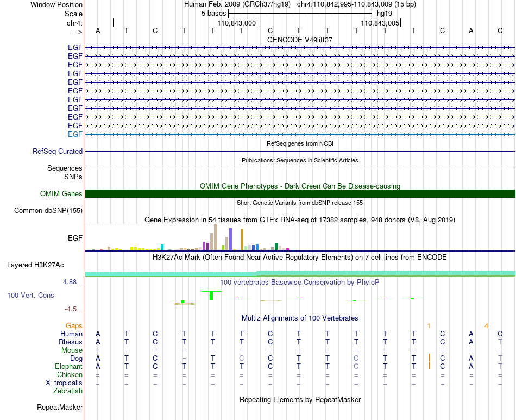Click the RefSeq Curated track label
This screenshot has width=516, height=420.
tap(58, 152)
